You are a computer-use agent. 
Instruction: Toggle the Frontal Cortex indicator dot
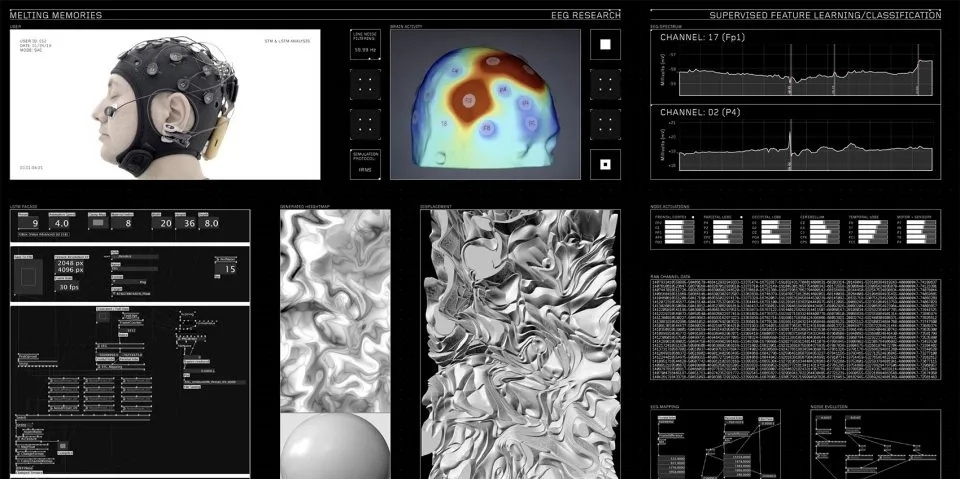click(693, 215)
